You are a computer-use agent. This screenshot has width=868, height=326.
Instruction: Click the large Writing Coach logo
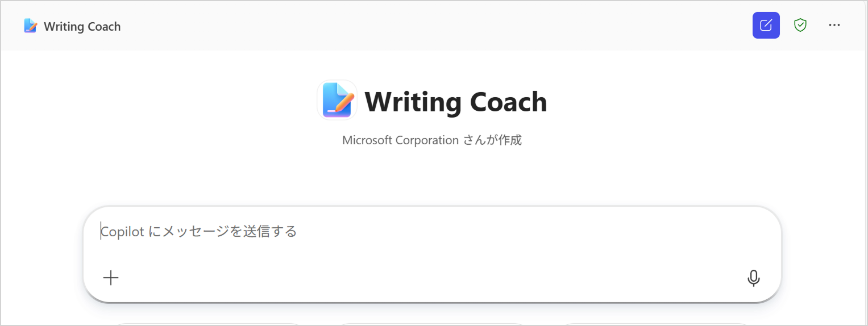click(337, 101)
